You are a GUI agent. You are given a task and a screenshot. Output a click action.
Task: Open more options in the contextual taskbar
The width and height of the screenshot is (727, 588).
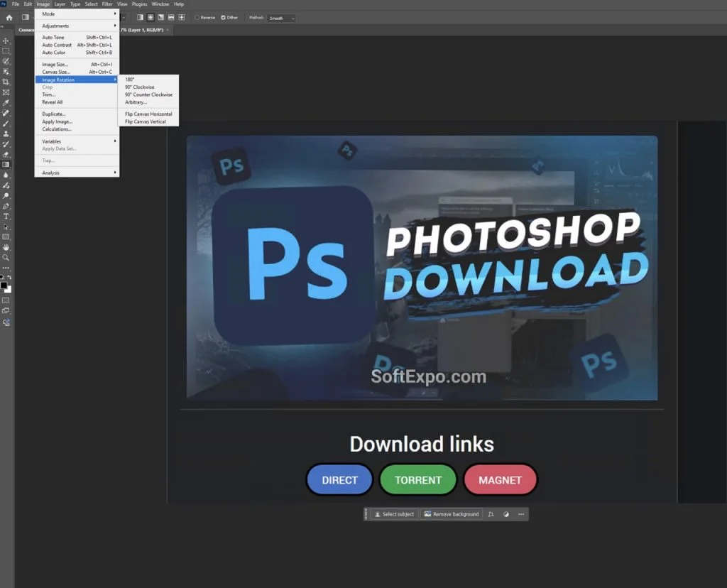522,513
